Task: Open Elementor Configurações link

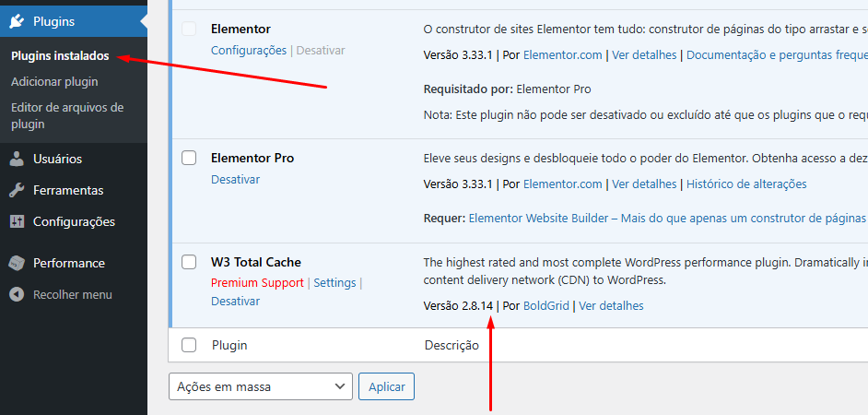Action: pyautogui.click(x=249, y=51)
